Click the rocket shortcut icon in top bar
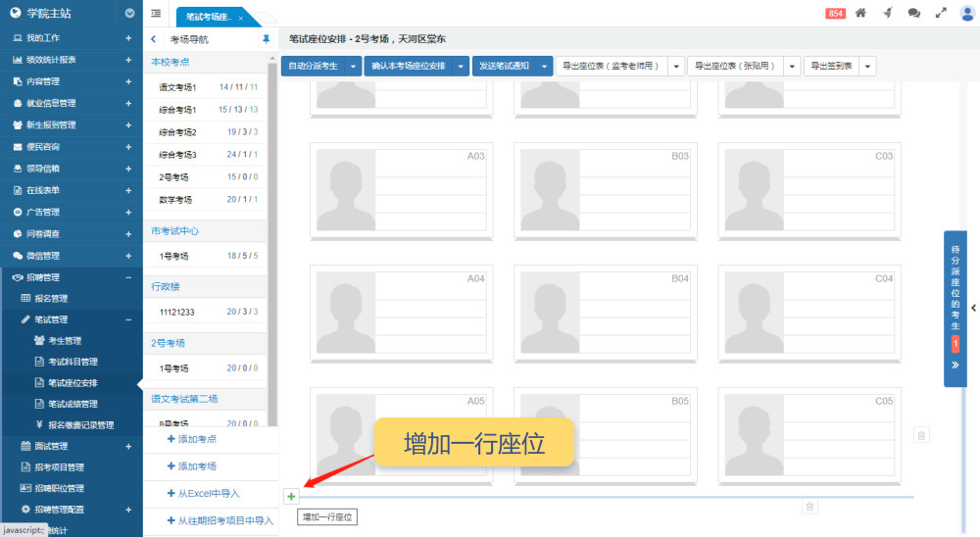This screenshot has height=537, width=980. point(887,13)
